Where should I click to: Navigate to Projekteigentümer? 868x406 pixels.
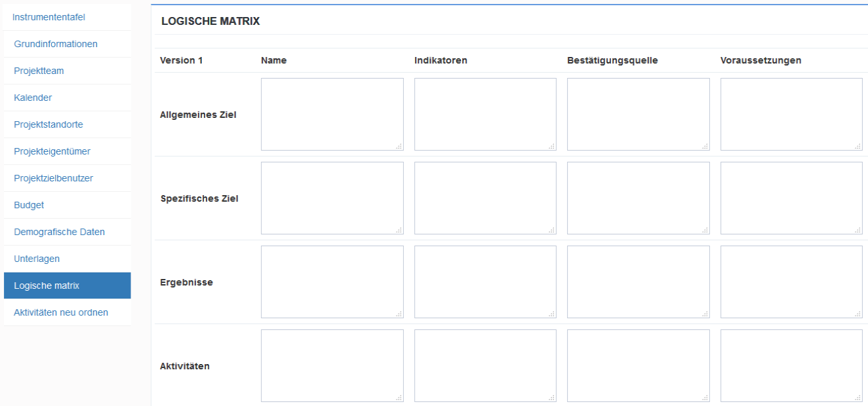[x=67, y=151]
